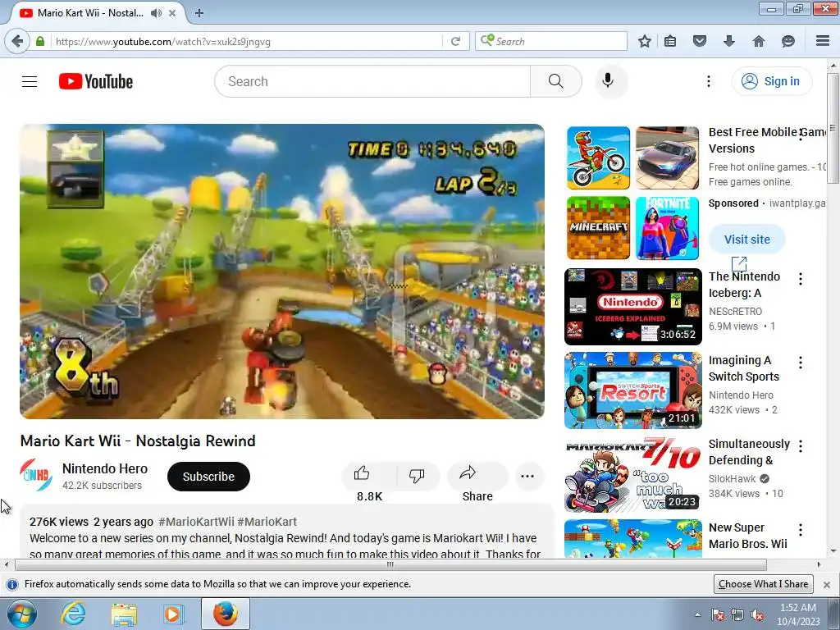The image size is (840, 630).
Task: Click the muted volume tray icon
Action: (756, 615)
